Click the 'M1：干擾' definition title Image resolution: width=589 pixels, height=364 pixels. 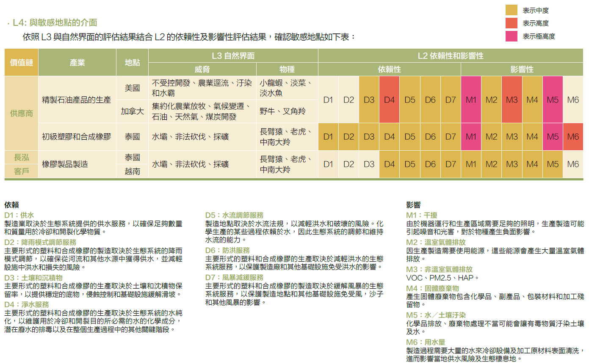422,215
